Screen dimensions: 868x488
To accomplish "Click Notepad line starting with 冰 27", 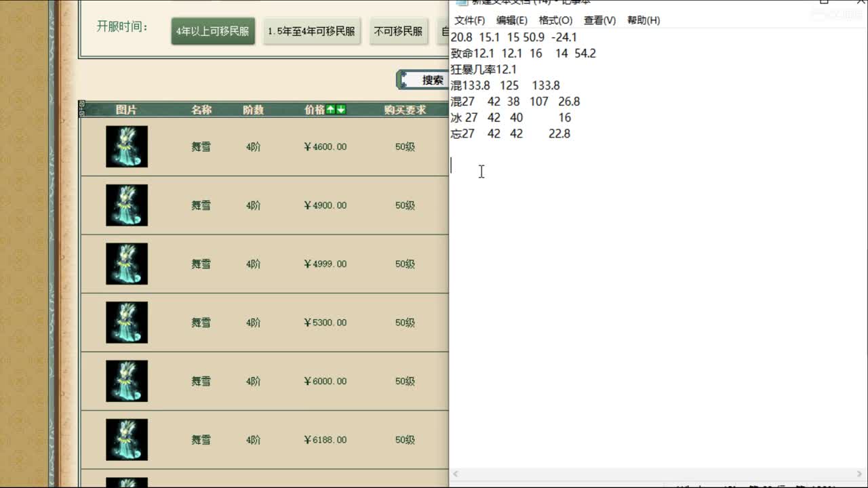I will (x=511, y=118).
